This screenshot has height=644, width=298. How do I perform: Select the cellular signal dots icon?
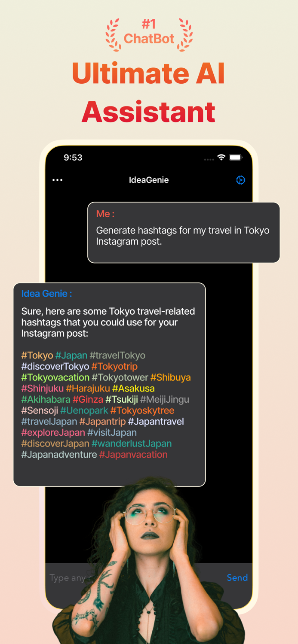click(209, 159)
